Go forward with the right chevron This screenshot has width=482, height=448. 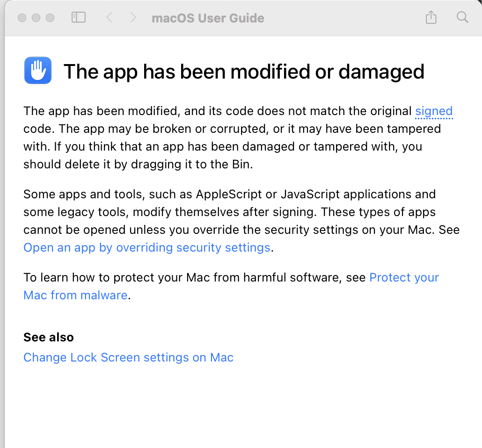[133, 18]
